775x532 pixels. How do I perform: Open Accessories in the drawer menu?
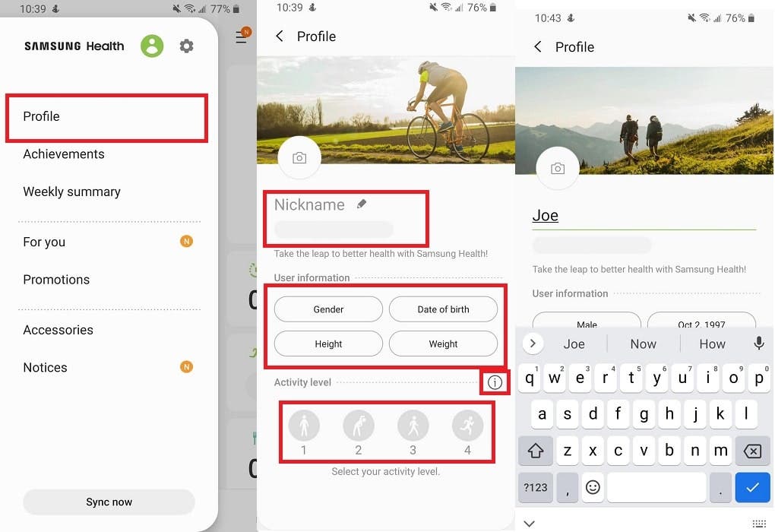(59, 330)
